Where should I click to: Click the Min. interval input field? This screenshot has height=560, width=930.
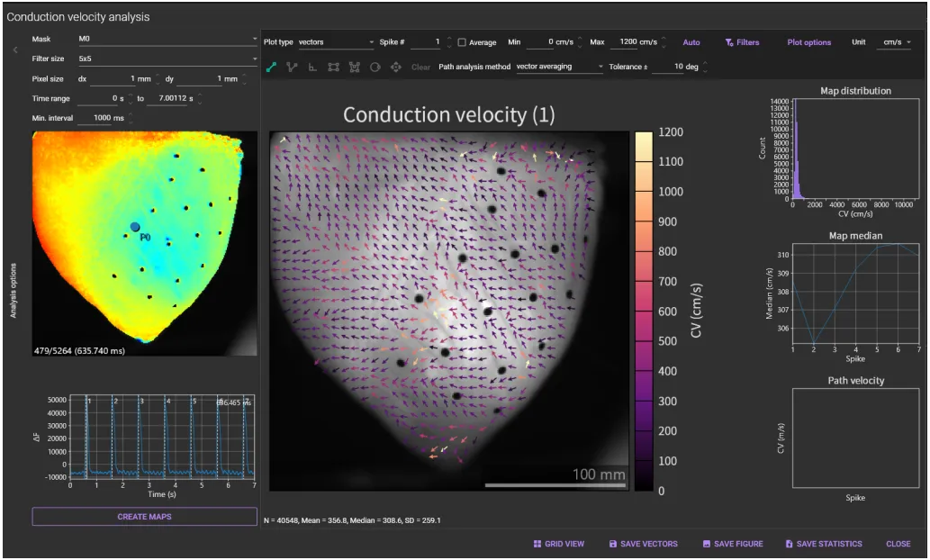tap(102, 118)
